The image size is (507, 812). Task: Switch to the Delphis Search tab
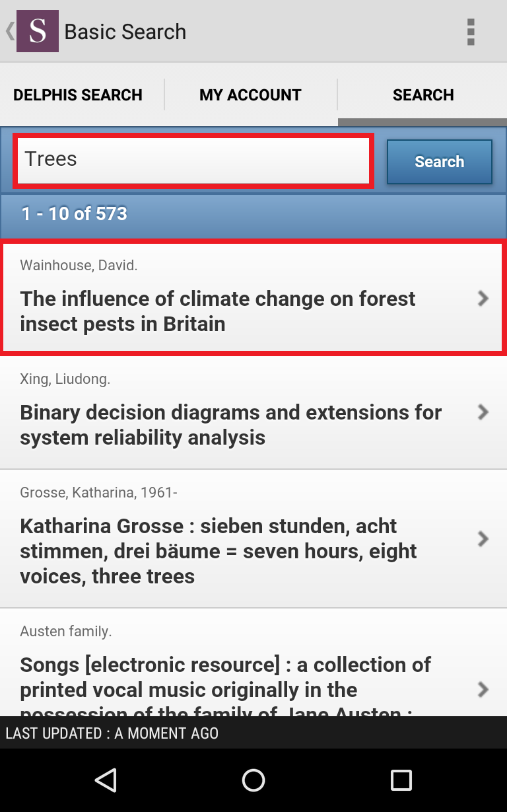78,95
